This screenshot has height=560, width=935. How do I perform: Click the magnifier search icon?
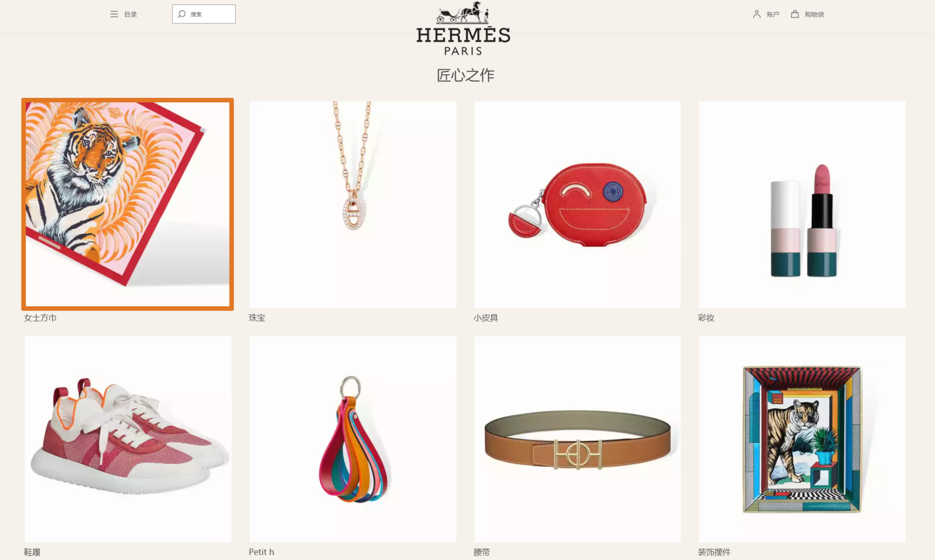pyautogui.click(x=182, y=14)
